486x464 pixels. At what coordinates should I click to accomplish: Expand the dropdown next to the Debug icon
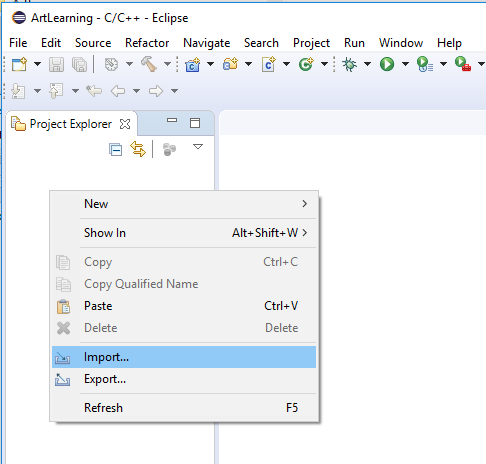click(367, 64)
